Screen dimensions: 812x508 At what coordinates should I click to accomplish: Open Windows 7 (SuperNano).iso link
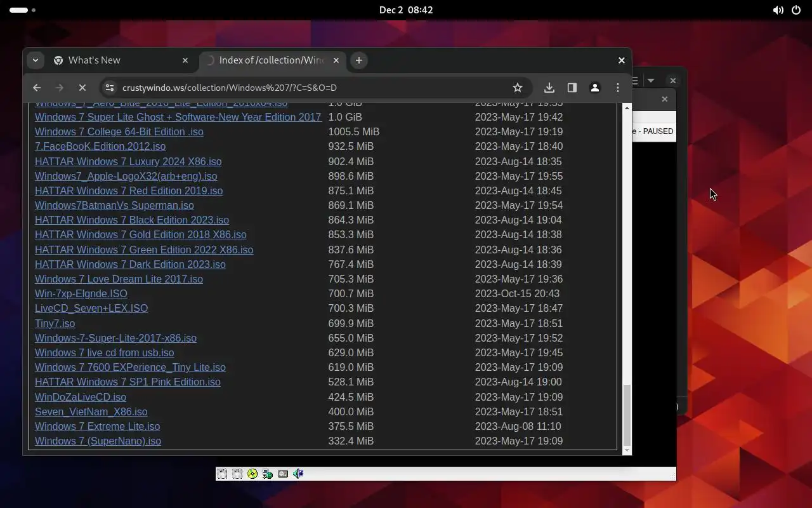tap(98, 441)
